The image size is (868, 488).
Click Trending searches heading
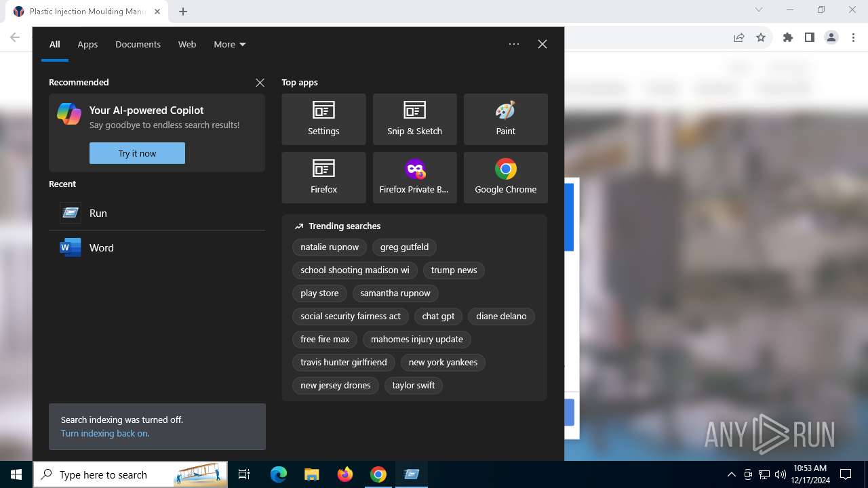click(x=344, y=226)
